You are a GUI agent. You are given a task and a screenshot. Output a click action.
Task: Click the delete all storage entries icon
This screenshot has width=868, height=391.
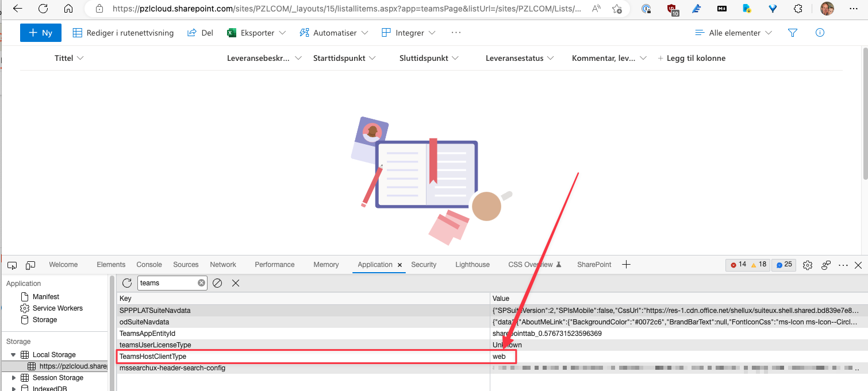coord(217,283)
